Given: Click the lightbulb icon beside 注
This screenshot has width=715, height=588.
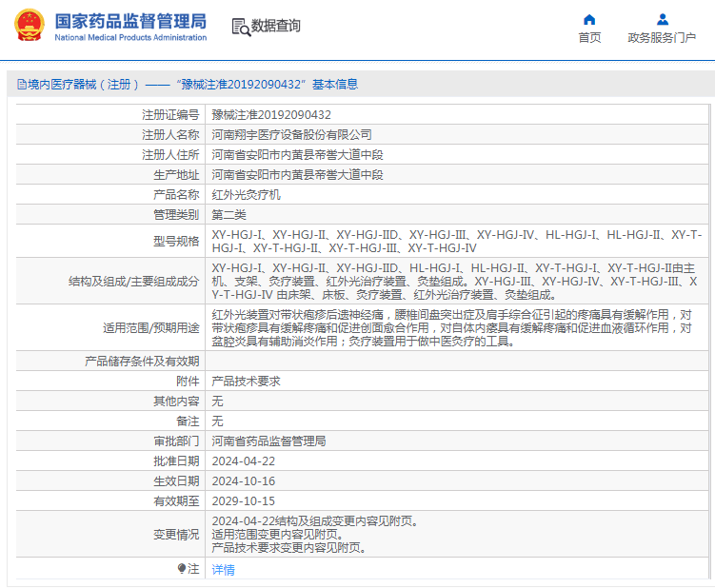Looking at the screenshot, I should pyautogui.click(x=182, y=568).
